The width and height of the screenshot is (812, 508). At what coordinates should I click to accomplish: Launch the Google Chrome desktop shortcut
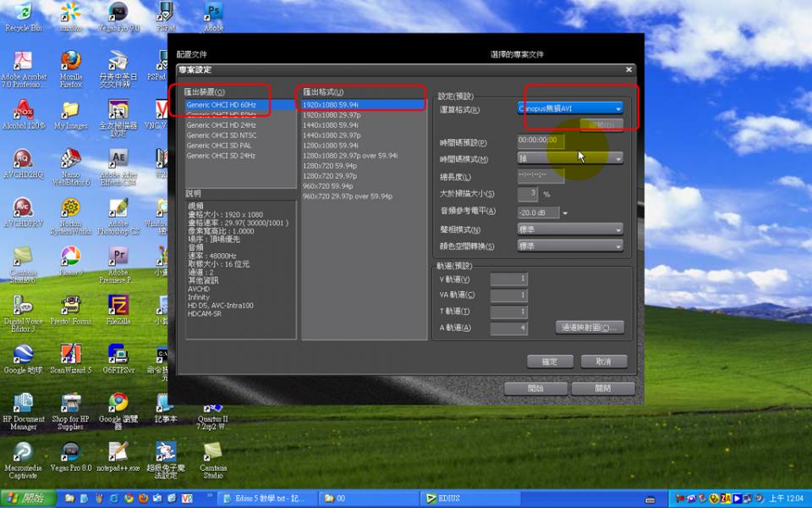[x=118, y=402]
